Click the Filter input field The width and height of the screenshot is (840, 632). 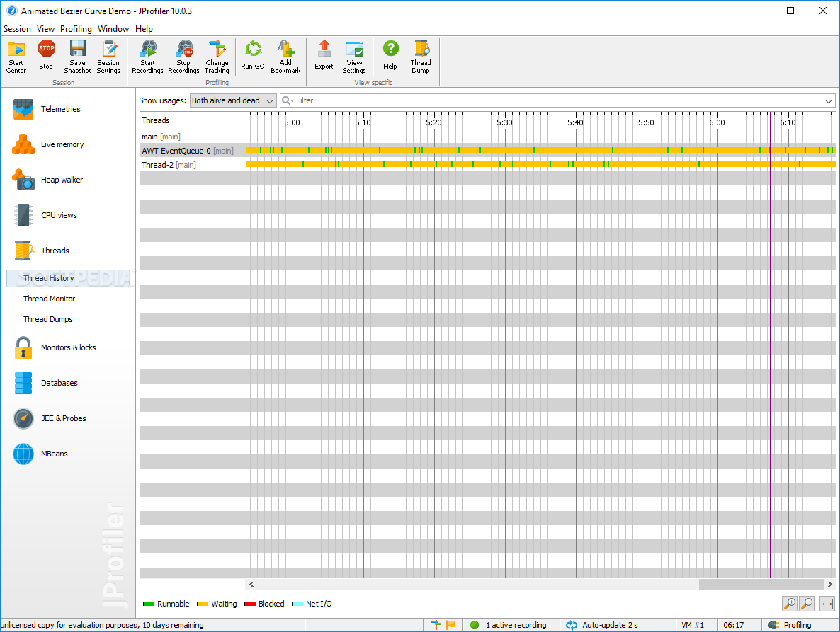(x=557, y=100)
